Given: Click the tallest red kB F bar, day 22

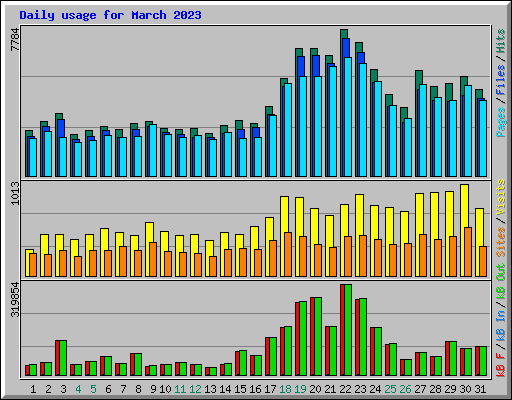Looking at the screenshot, I should [342, 330].
